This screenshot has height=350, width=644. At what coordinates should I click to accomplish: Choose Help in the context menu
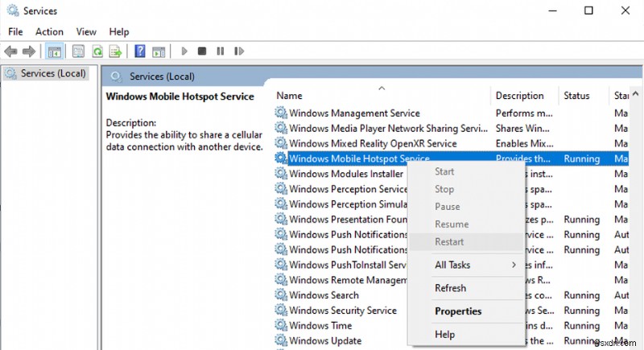[x=467, y=335]
